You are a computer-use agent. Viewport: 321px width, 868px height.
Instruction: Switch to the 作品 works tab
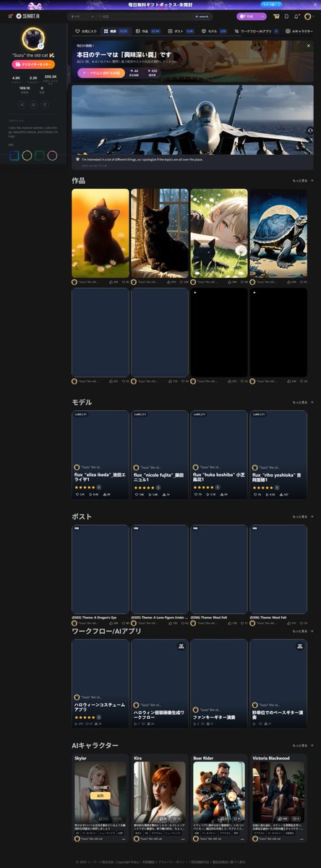point(147,32)
